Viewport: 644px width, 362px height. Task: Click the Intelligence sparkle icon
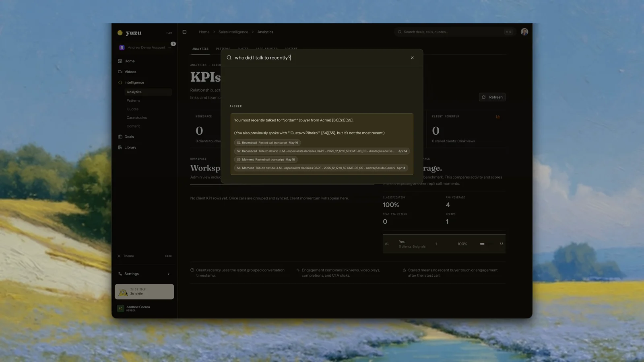click(120, 82)
